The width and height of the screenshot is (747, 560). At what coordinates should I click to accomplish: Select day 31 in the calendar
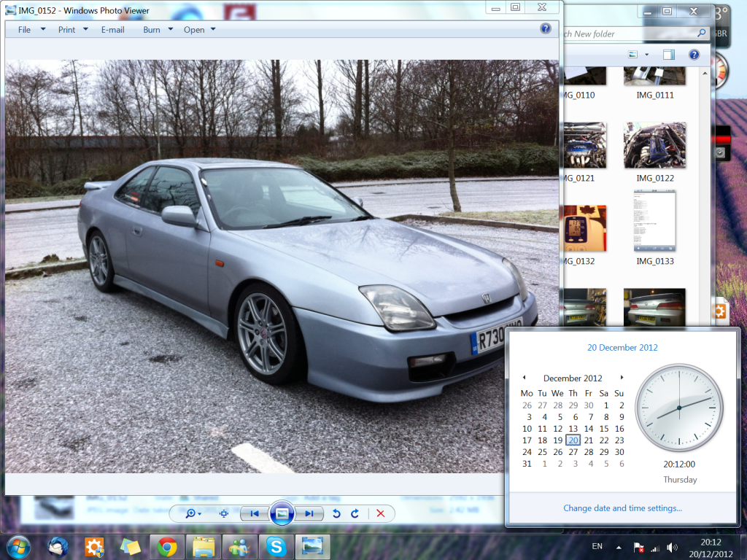click(527, 464)
